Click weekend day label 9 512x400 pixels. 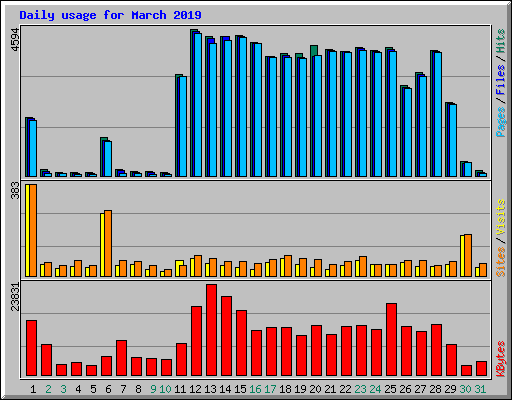click(153, 389)
